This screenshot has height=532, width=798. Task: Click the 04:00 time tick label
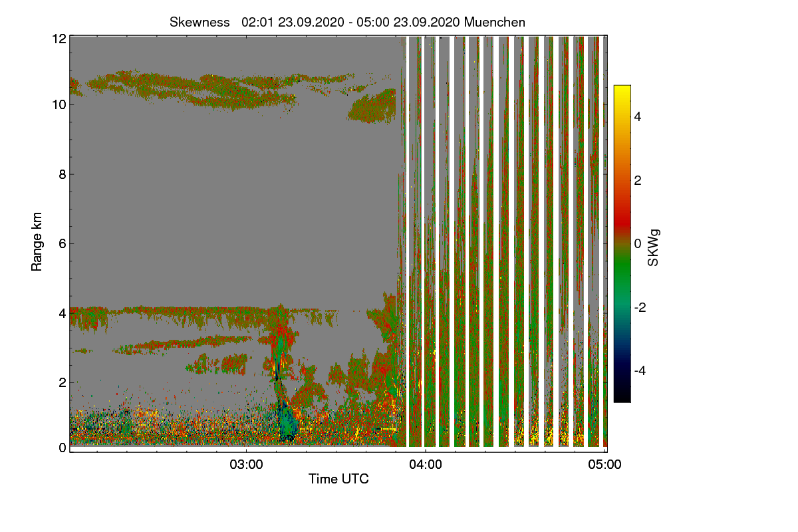click(426, 465)
